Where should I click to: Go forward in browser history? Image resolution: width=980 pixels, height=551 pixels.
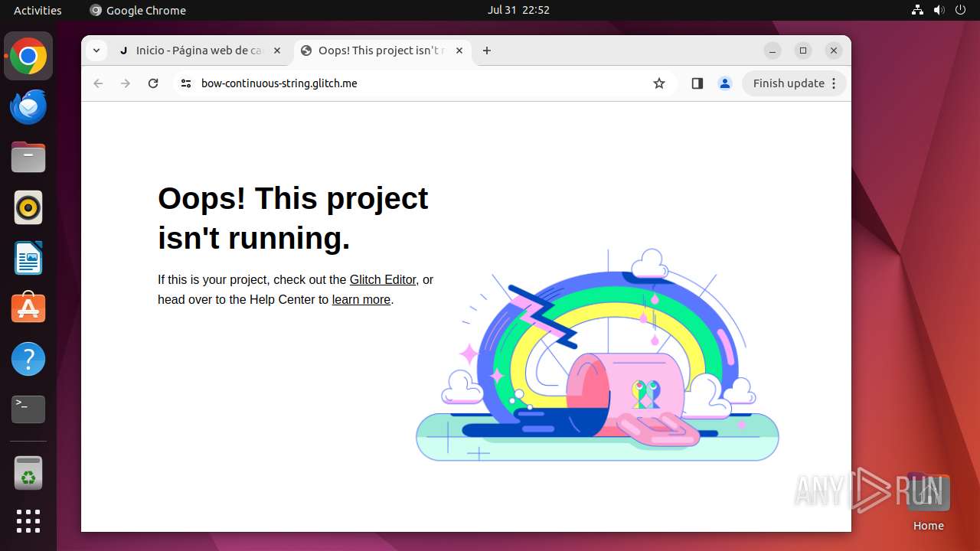click(126, 83)
